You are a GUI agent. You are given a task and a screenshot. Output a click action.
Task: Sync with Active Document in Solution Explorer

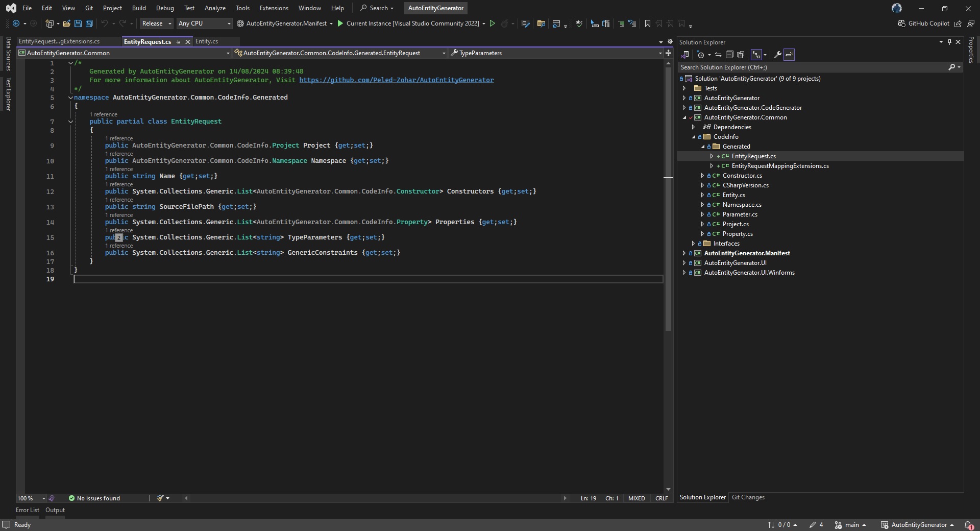pos(718,55)
